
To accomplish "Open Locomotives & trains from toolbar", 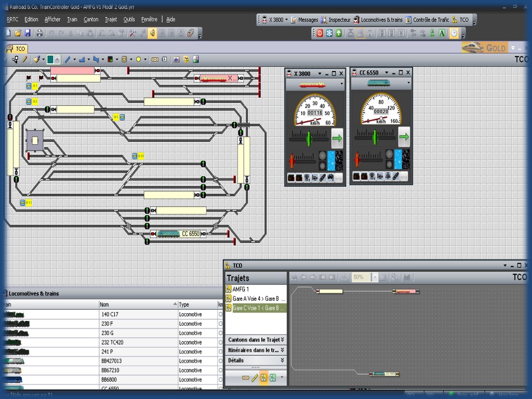I will (x=378, y=20).
